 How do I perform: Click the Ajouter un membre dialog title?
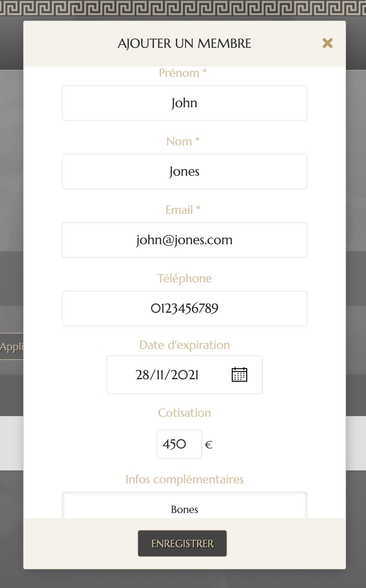click(184, 43)
